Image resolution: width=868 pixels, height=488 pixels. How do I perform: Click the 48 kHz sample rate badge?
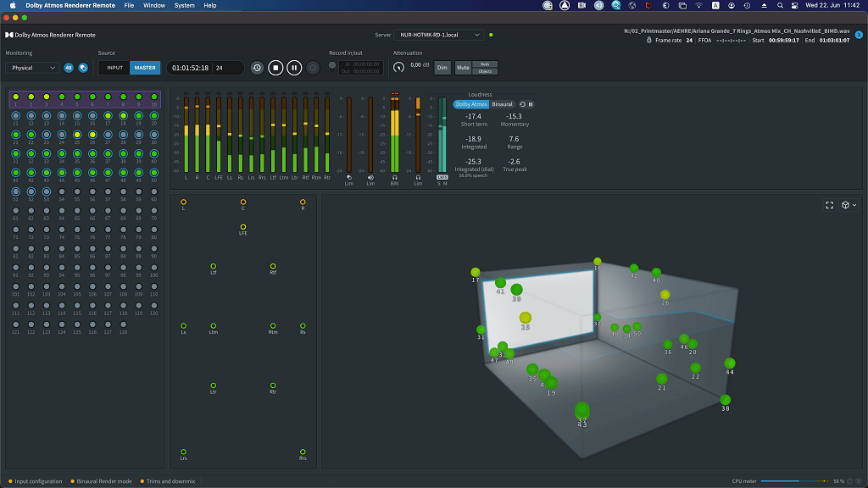tap(69, 68)
